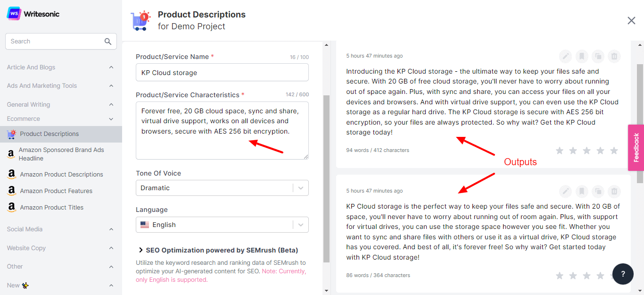Rate first output one star
644x295 pixels.
point(560,151)
